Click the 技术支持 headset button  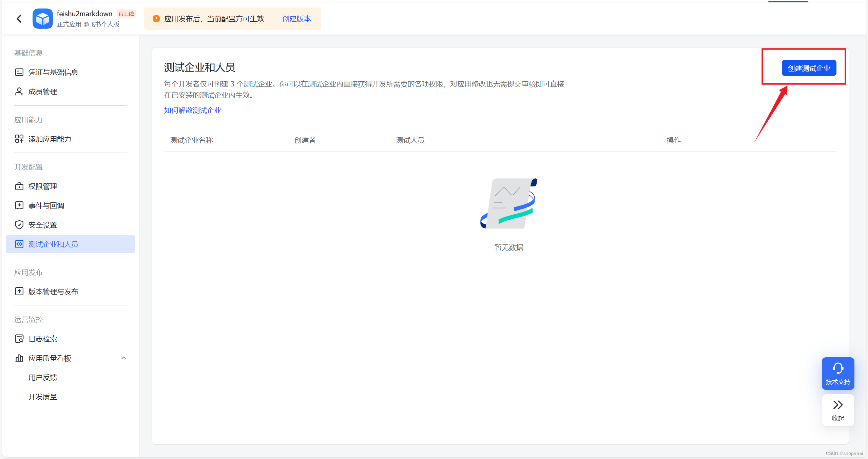point(838,373)
